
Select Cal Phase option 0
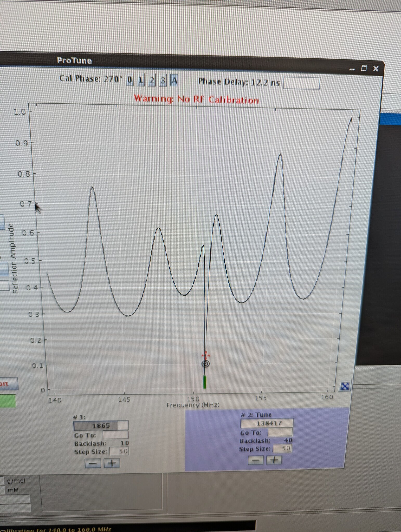tap(130, 80)
